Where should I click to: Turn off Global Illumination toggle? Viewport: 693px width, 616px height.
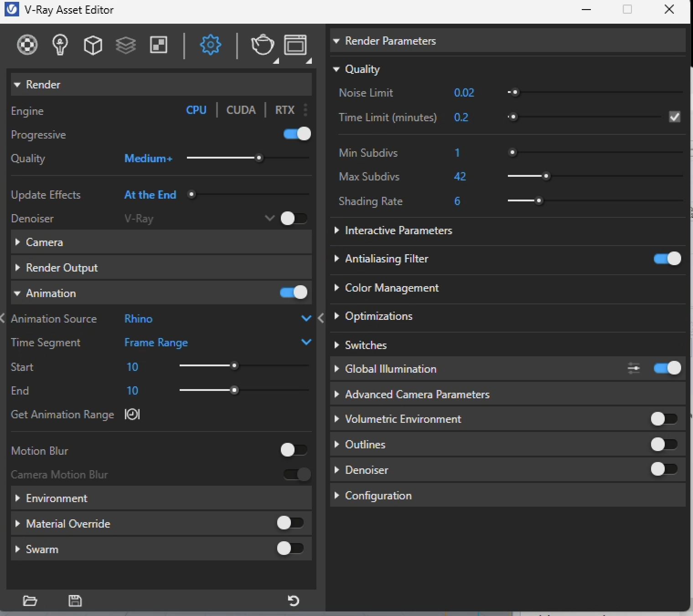pyautogui.click(x=667, y=368)
